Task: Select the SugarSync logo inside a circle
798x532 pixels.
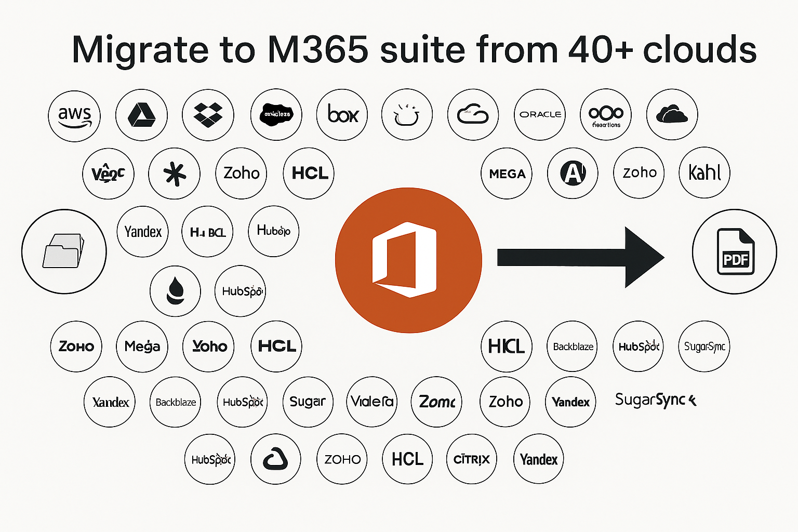Action: pyautogui.click(x=704, y=346)
